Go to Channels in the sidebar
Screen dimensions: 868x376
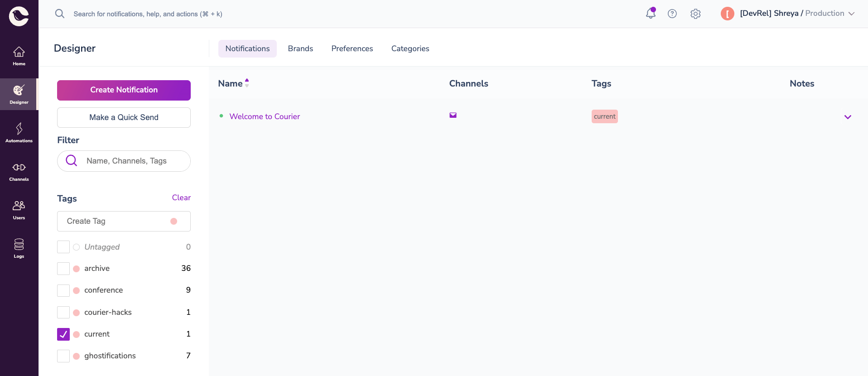tap(19, 172)
